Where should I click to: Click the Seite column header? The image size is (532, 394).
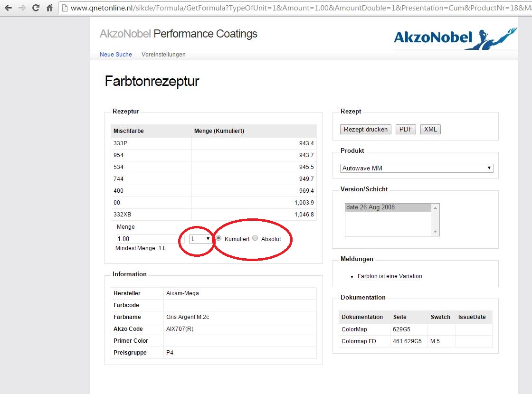[x=399, y=317]
